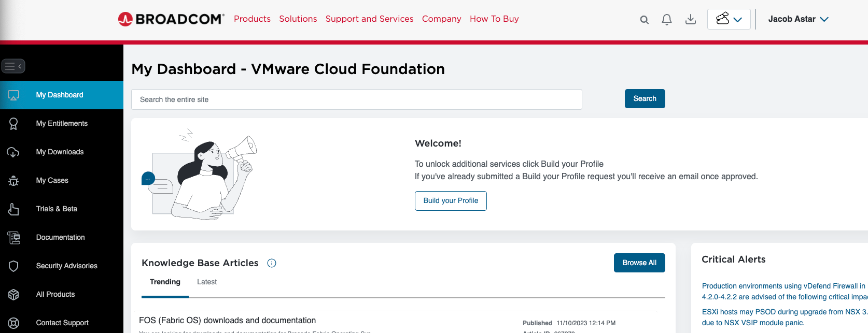Click the All Products cube icon
The image size is (868, 333).
tap(13, 295)
